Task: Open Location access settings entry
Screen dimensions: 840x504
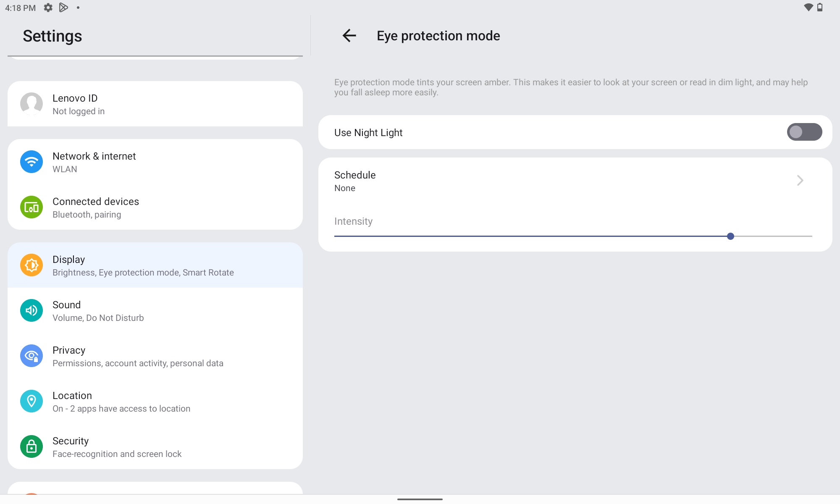Action: (155, 401)
